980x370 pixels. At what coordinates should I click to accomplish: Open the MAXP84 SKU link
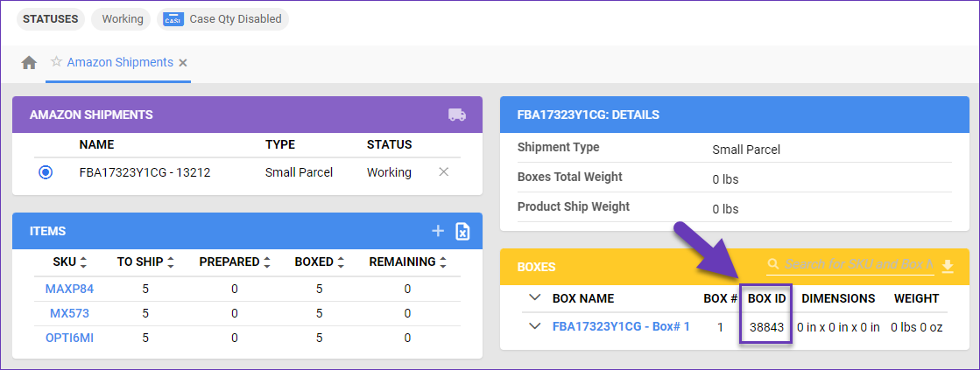(x=69, y=289)
